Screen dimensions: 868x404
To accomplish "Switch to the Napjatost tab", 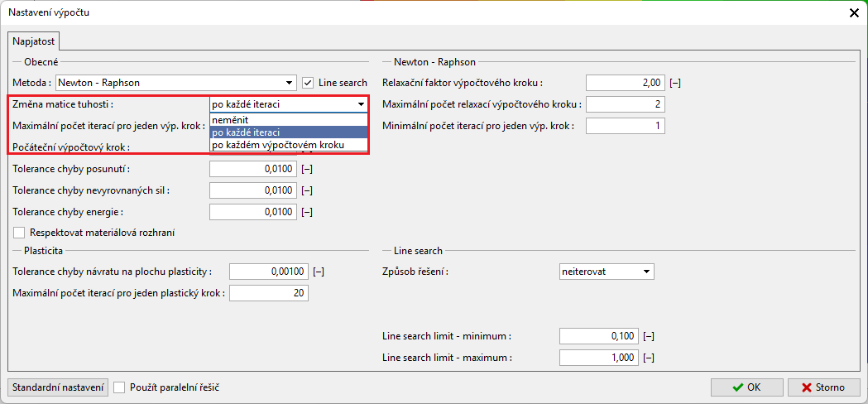I will tap(31, 41).
